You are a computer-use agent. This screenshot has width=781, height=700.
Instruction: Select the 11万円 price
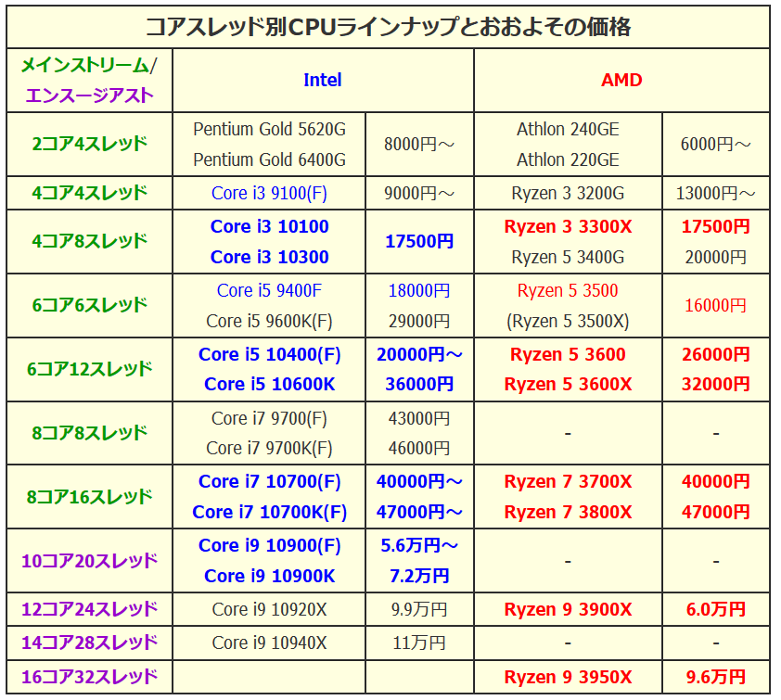click(x=419, y=643)
